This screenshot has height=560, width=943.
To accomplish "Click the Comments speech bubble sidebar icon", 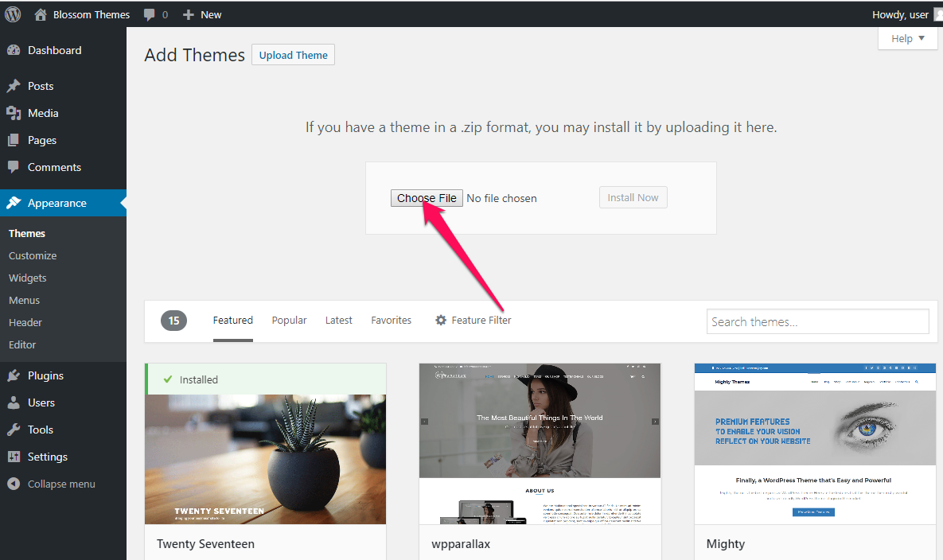I will click(x=14, y=167).
